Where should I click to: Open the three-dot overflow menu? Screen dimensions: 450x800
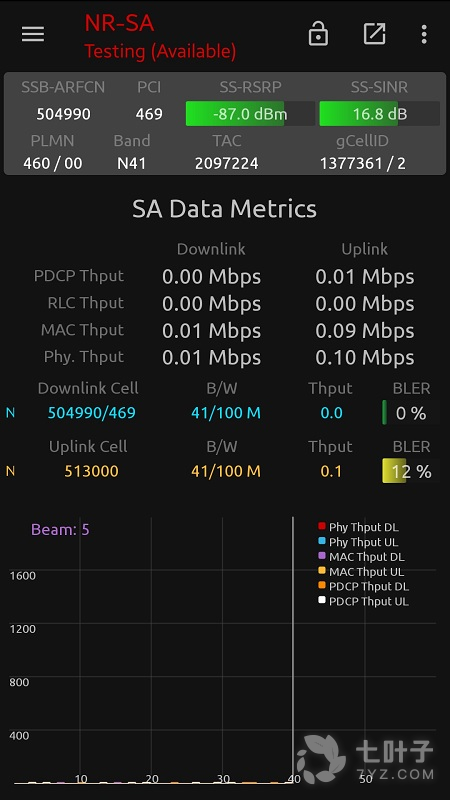pyautogui.click(x=424, y=34)
